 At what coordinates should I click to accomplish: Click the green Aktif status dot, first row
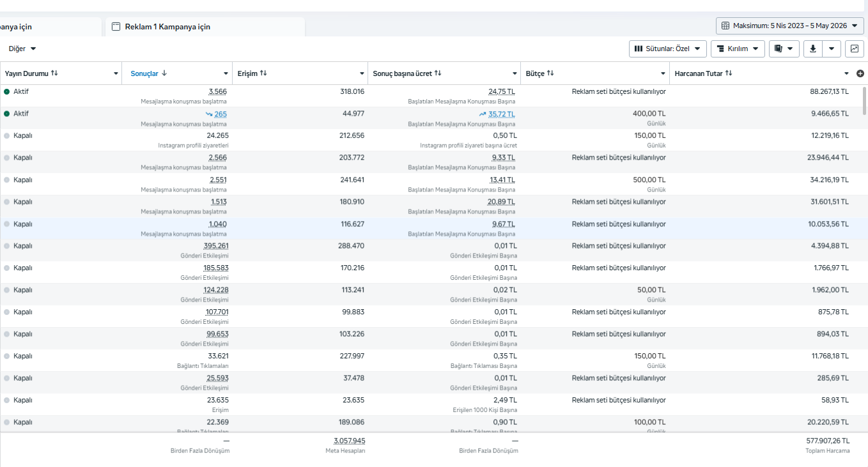6,92
